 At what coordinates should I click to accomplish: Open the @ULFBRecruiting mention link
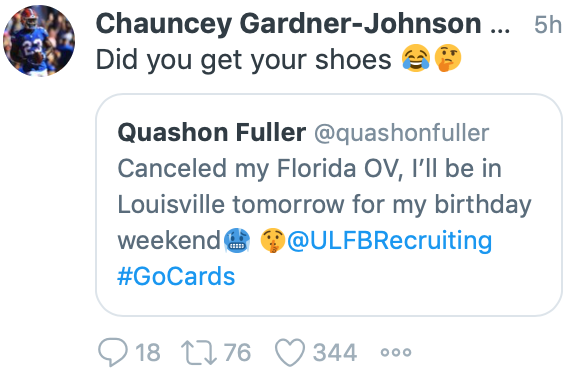389,240
